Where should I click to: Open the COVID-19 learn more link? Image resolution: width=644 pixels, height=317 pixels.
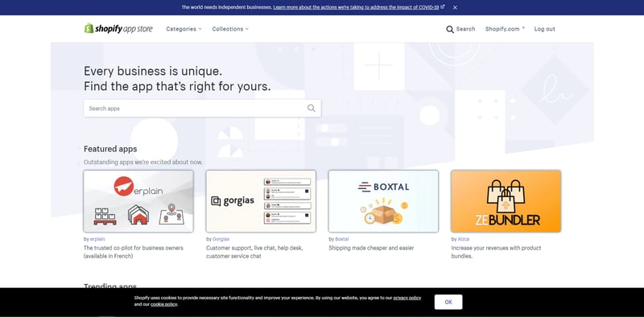[359, 7]
